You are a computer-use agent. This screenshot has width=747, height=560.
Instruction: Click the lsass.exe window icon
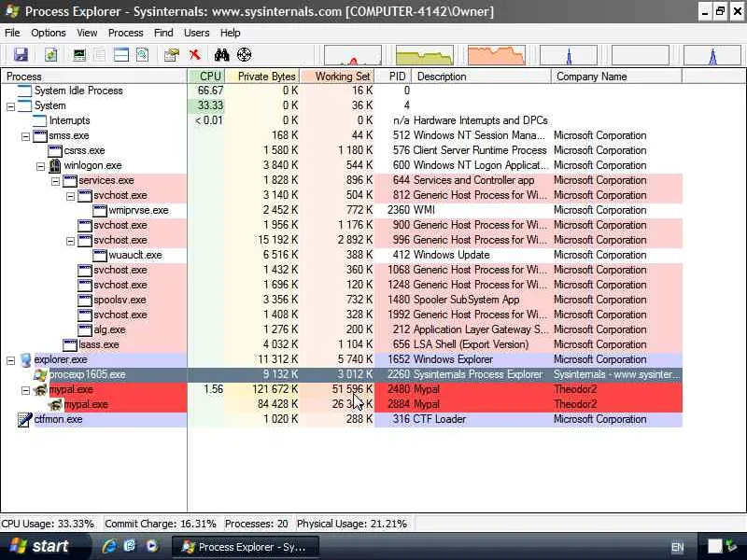pos(70,344)
